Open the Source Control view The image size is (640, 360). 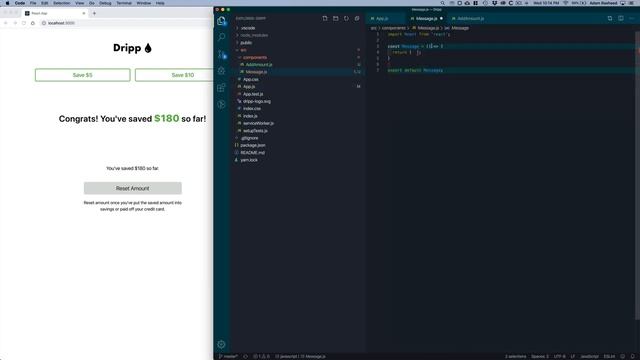click(221, 54)
